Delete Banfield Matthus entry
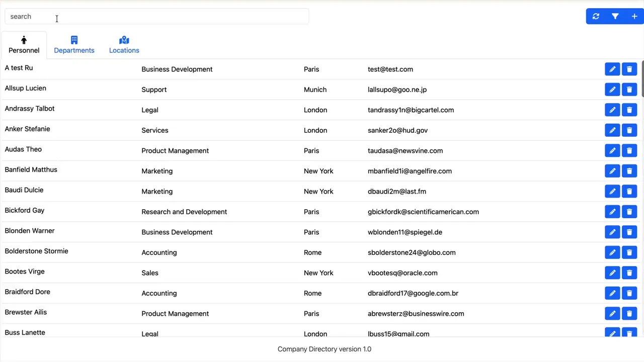This screenshot has width=644, height=362. 629,171
